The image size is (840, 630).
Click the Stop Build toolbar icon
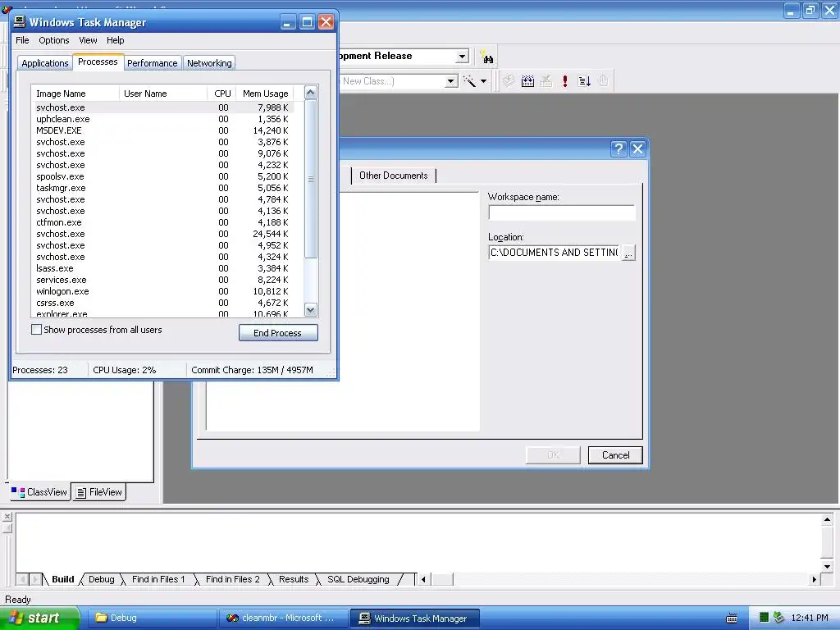pos(546,81)
